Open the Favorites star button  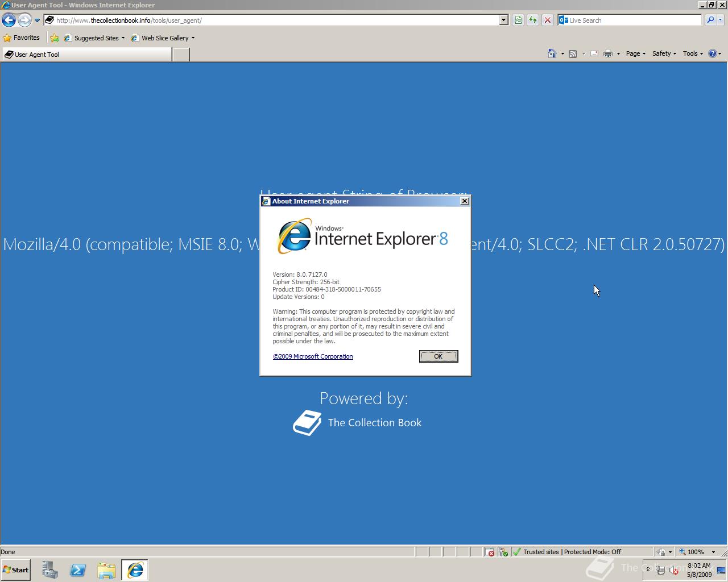22,38
